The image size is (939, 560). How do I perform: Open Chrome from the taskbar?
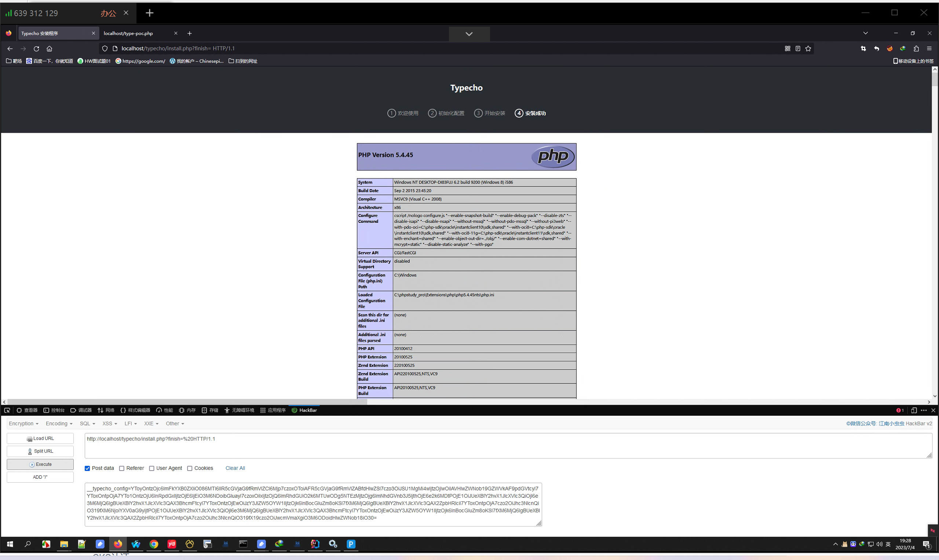(154, 544)
